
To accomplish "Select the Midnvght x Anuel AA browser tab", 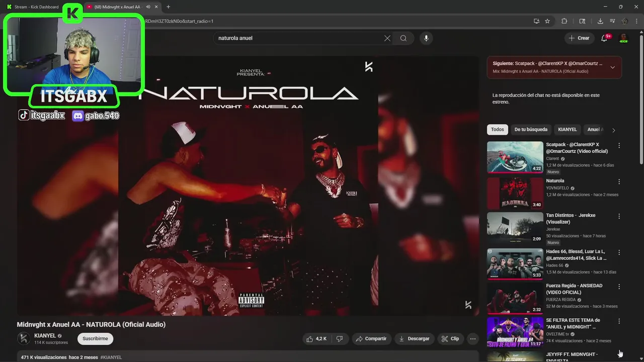I will [118, 7].
